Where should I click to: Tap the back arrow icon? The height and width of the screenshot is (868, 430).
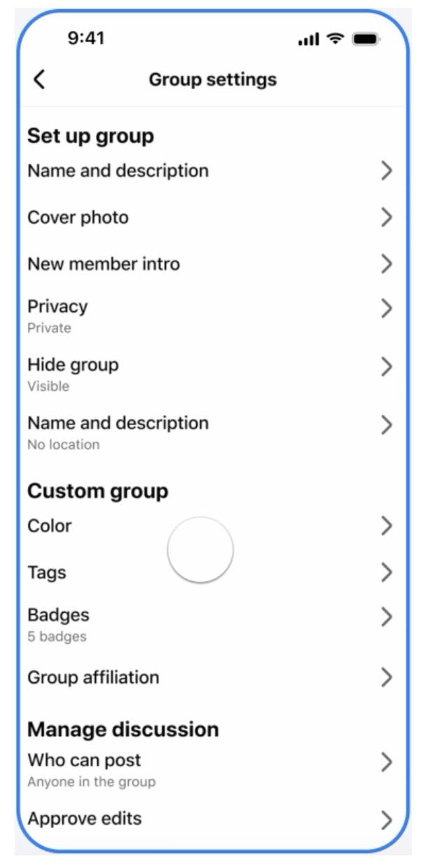[x=40, y=80]
